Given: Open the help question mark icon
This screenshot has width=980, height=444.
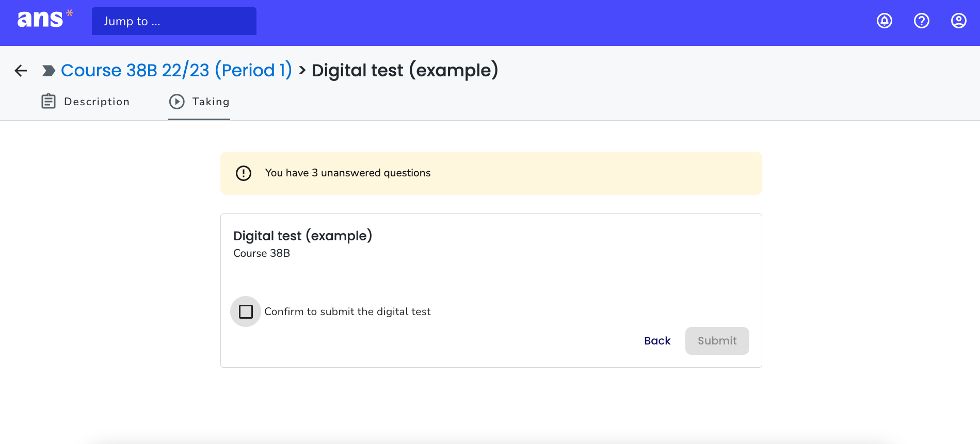Looking at the screenshot, I should coord(922,21).
